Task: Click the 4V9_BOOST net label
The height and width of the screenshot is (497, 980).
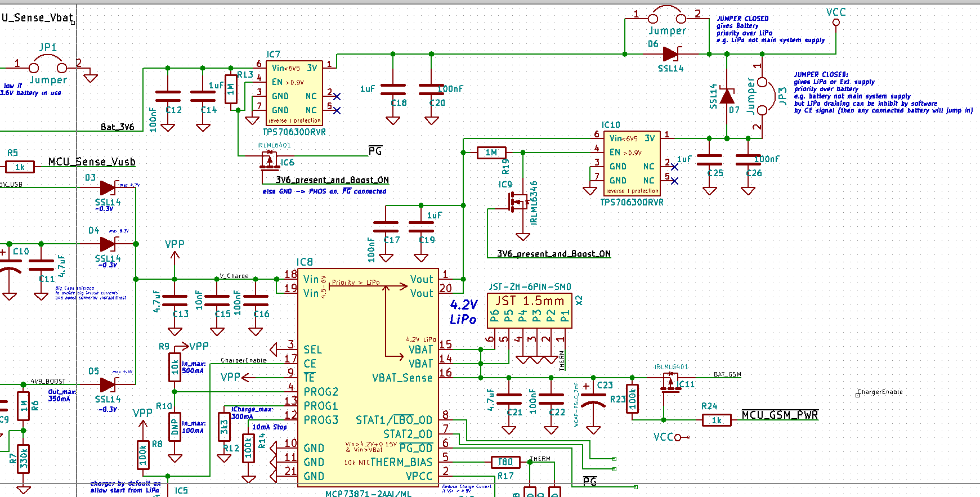Action: click(48, 381)
